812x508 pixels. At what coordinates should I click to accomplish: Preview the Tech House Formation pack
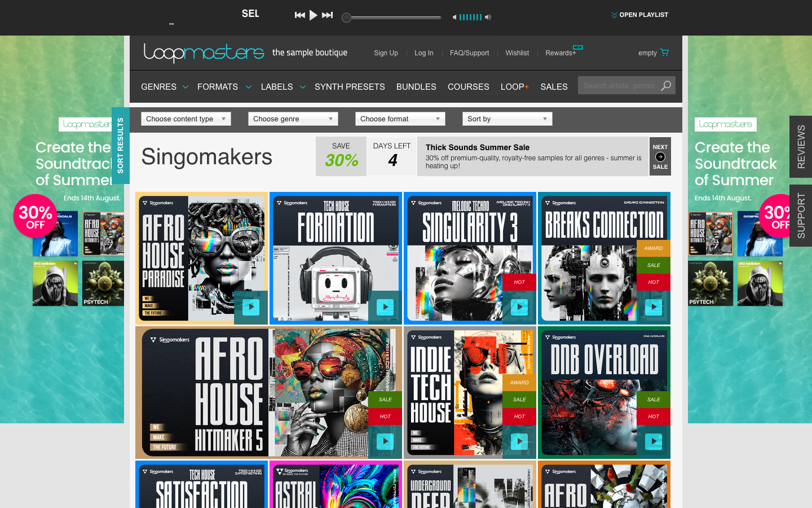pyautogui.click(x=385, y=307)
